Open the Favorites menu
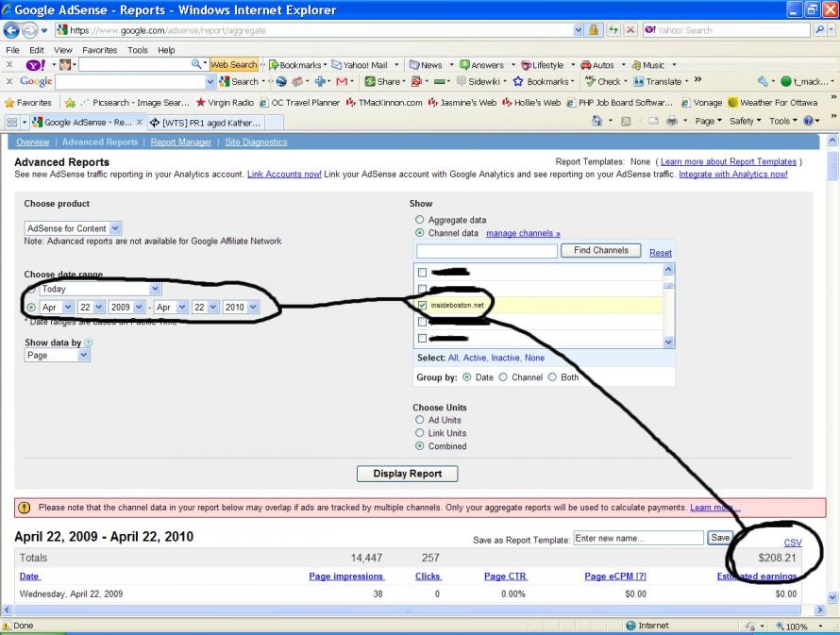840x635 pixels. 100,50
